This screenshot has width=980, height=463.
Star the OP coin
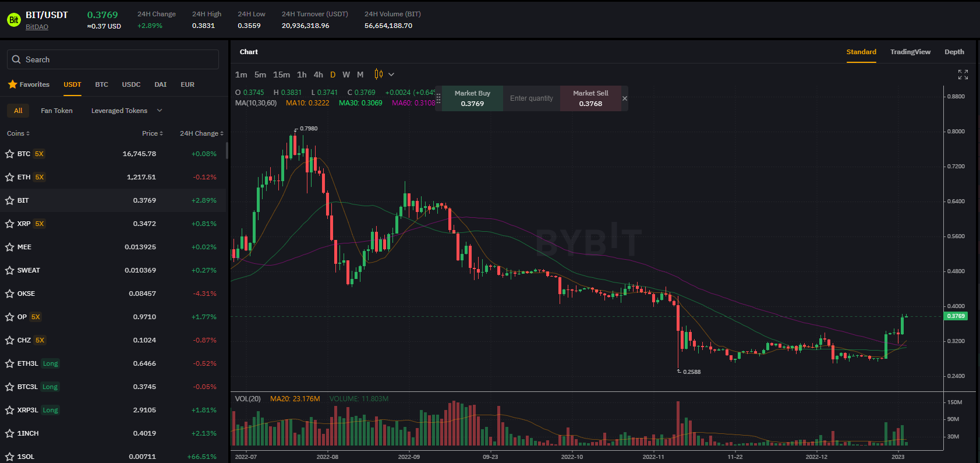point(9,317)
